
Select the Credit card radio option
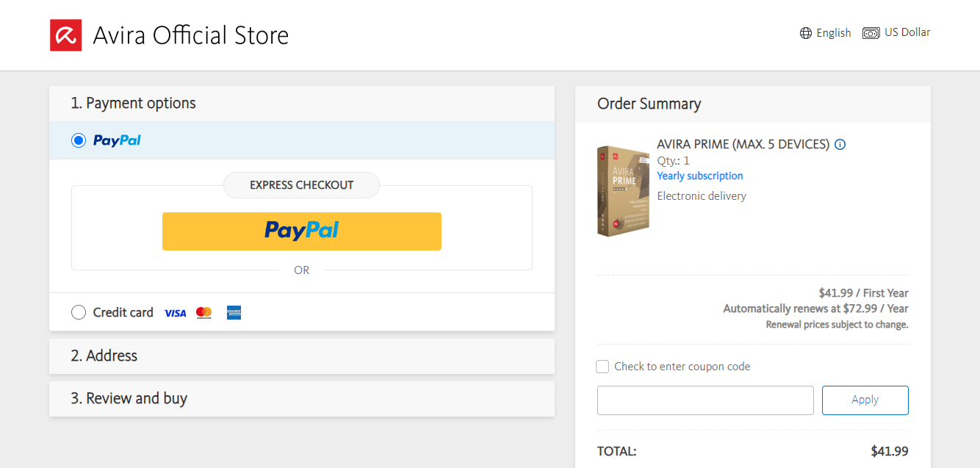tap(79, 312)
